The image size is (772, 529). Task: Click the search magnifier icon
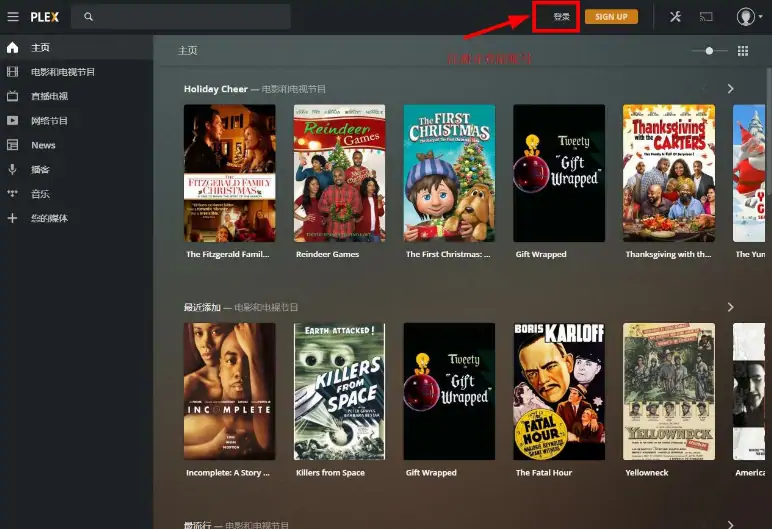point(88,17)
